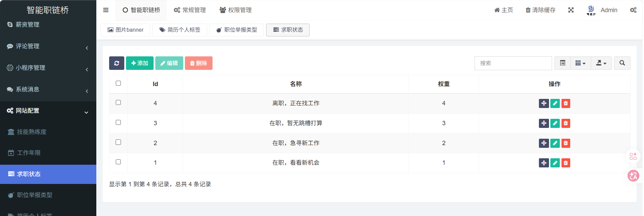Open the export data dropdown
This screenshot has width=644, height=216.
[601, 63]
